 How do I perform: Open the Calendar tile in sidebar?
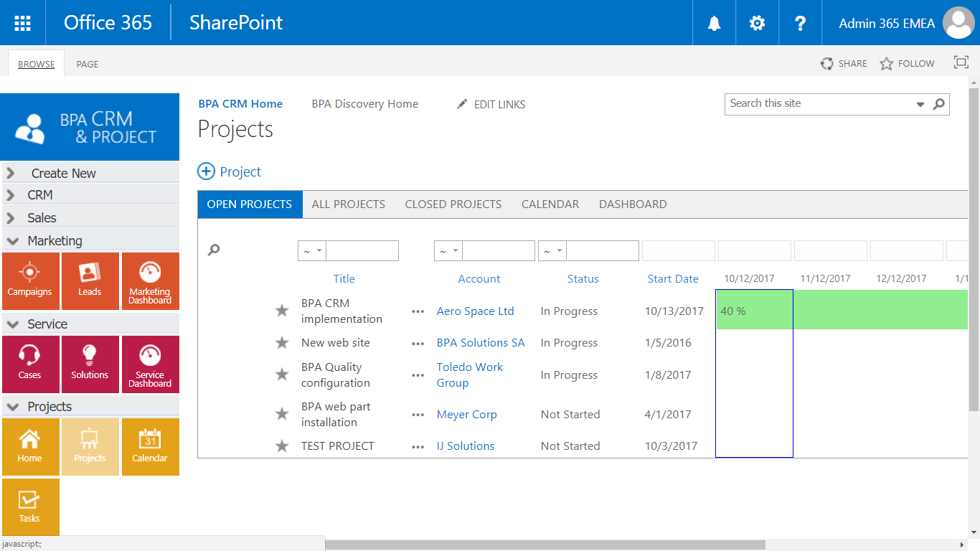[x=150, y=447]
